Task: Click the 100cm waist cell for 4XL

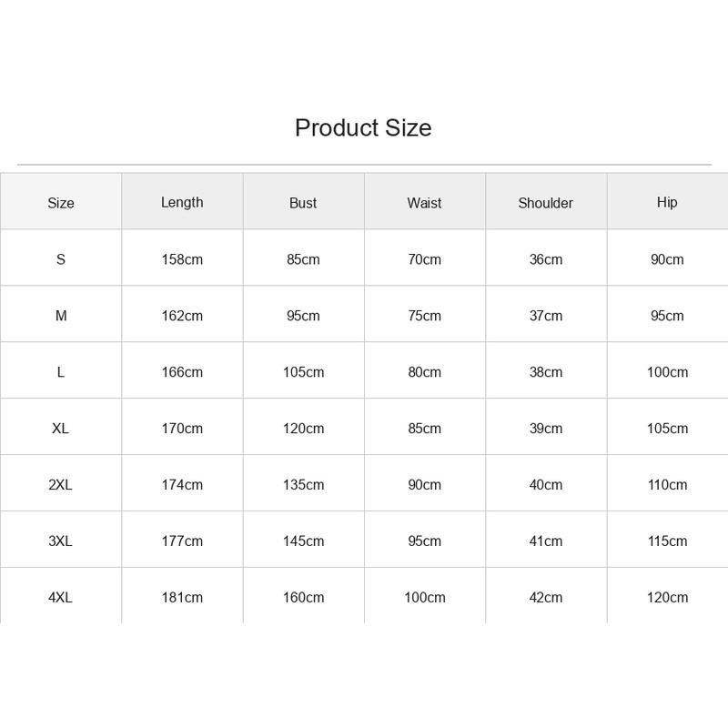Action: 425,597
